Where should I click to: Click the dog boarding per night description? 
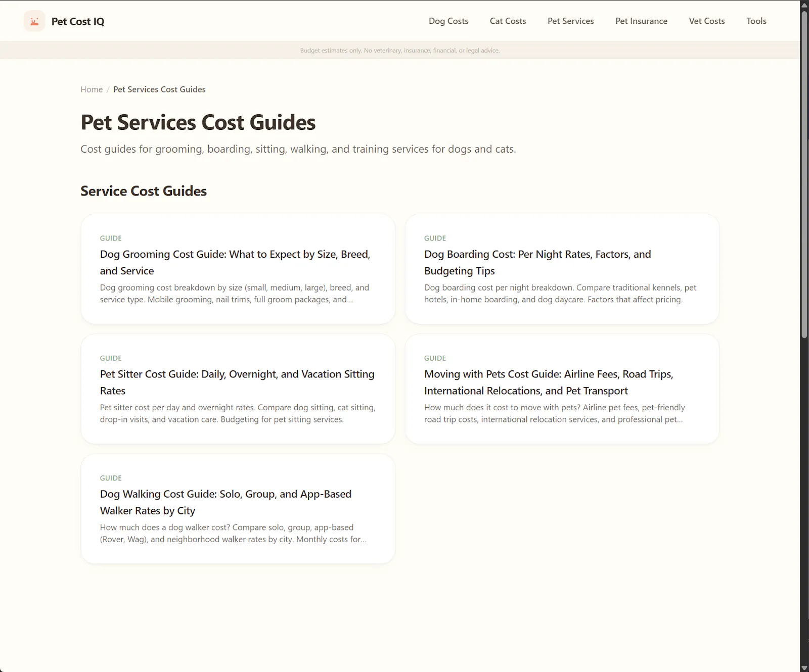pos(560,294)
